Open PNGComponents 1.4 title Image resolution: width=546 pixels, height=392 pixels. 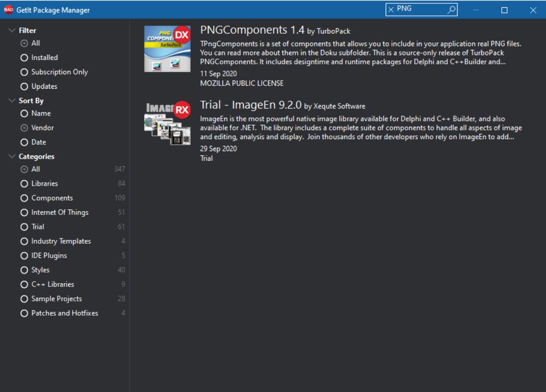252,30
